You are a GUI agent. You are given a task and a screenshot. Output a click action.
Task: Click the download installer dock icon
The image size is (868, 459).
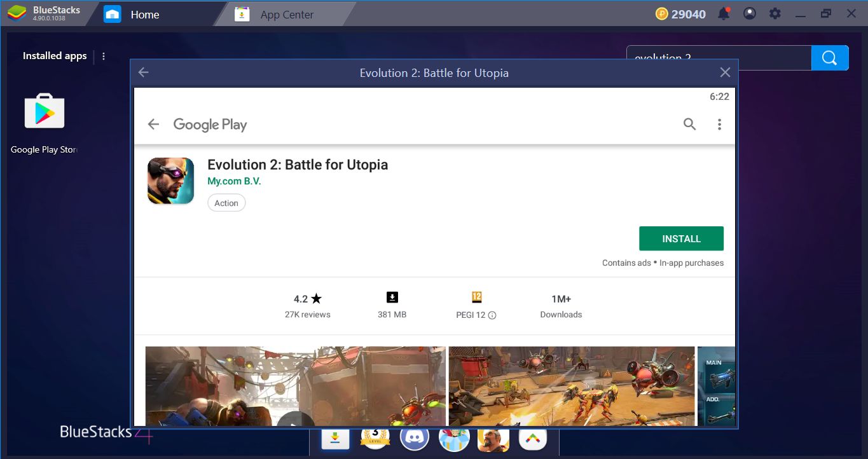335,438
